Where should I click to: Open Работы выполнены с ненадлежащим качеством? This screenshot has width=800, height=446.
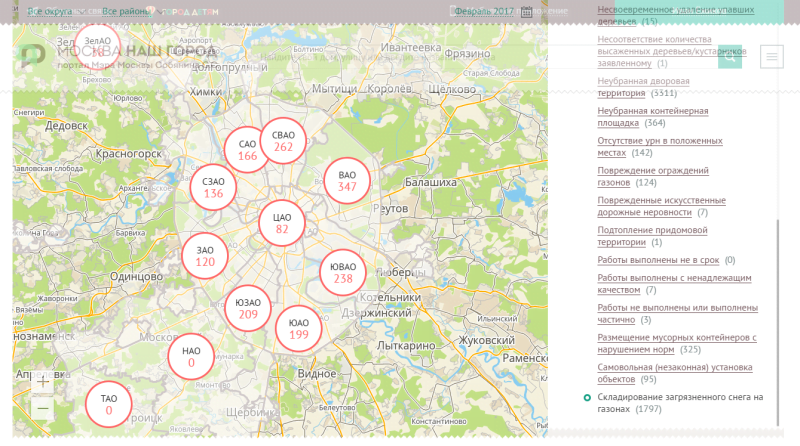tap(674, 284)
